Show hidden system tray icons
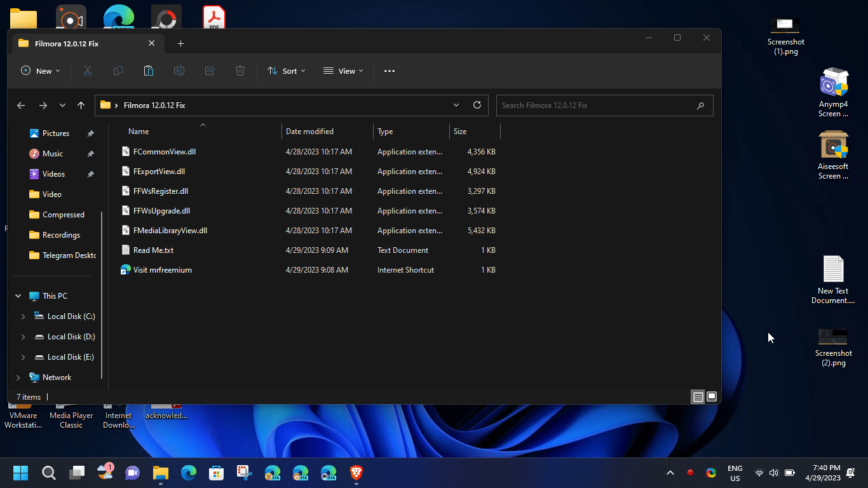 pyautogui.click(x=670, y=473)
